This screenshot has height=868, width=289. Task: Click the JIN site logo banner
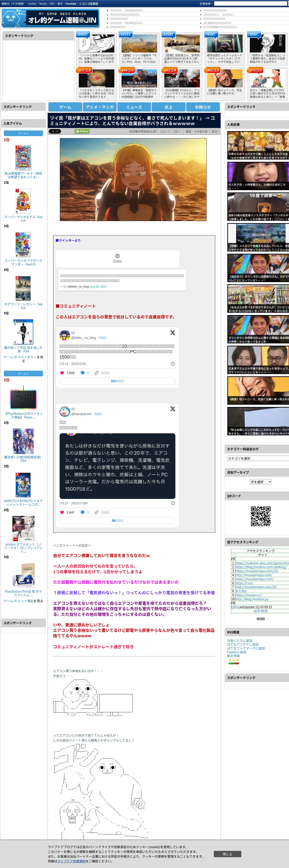[50, 18]
